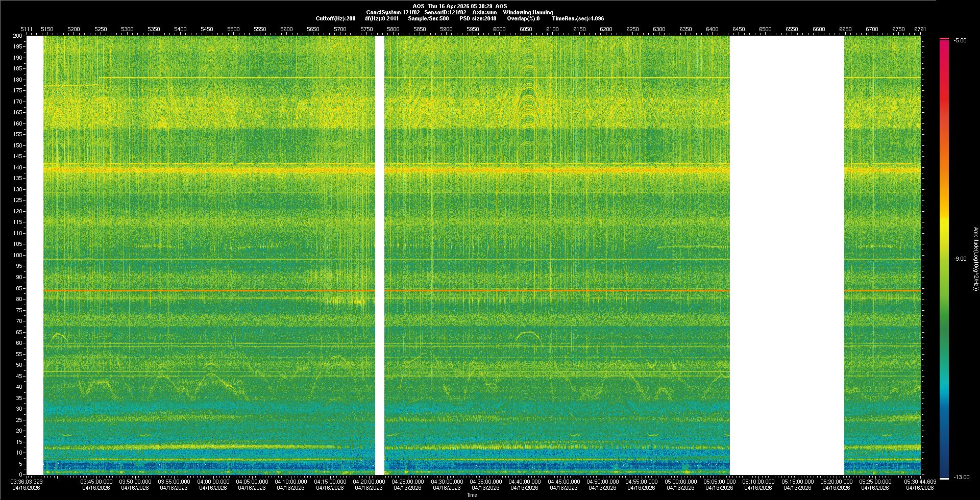Click the PSD size:2048 header parameter
The width and height of the screenshot is (980, 500).
[x=478, y=19]
